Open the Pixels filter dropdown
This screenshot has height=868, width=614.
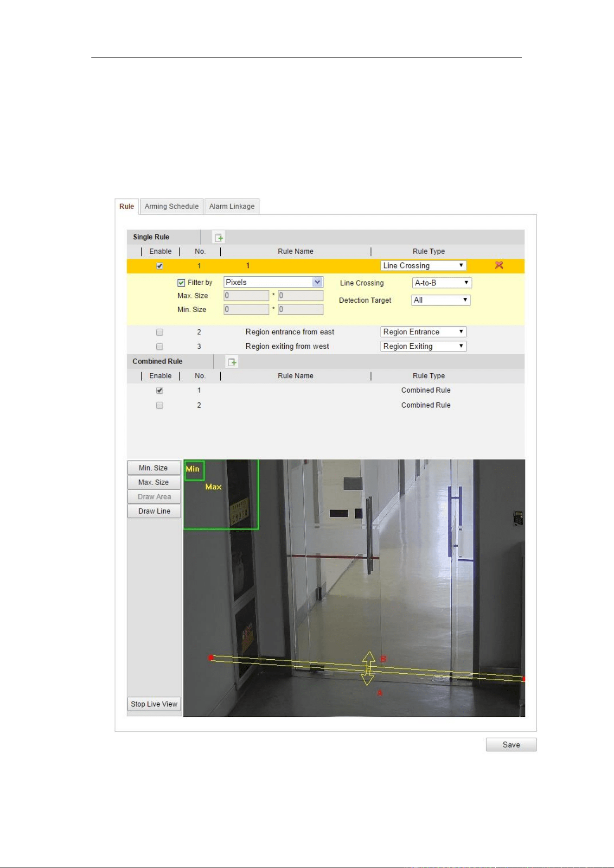[273, 282]
